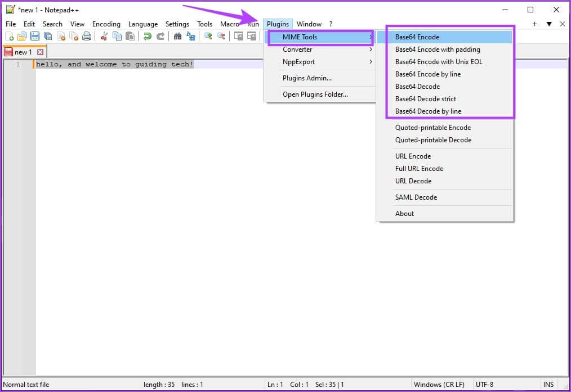Open the Encoding menu
This screenshot has height=392, width=571.
106,24
